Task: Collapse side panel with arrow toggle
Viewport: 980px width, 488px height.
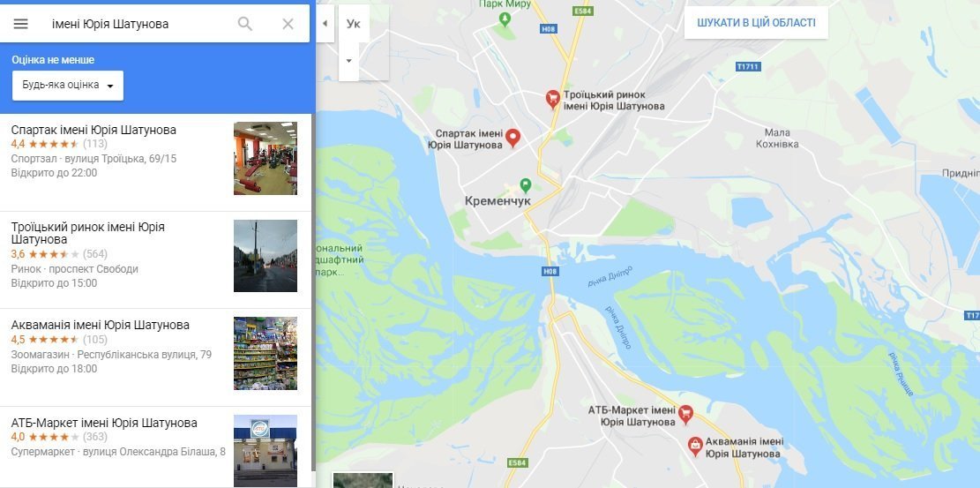Action: (x=325, y=24)
